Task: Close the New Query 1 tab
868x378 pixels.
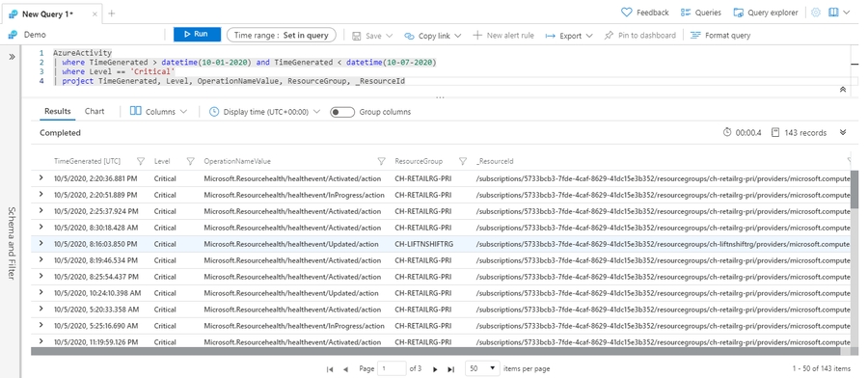Action: 95,13
